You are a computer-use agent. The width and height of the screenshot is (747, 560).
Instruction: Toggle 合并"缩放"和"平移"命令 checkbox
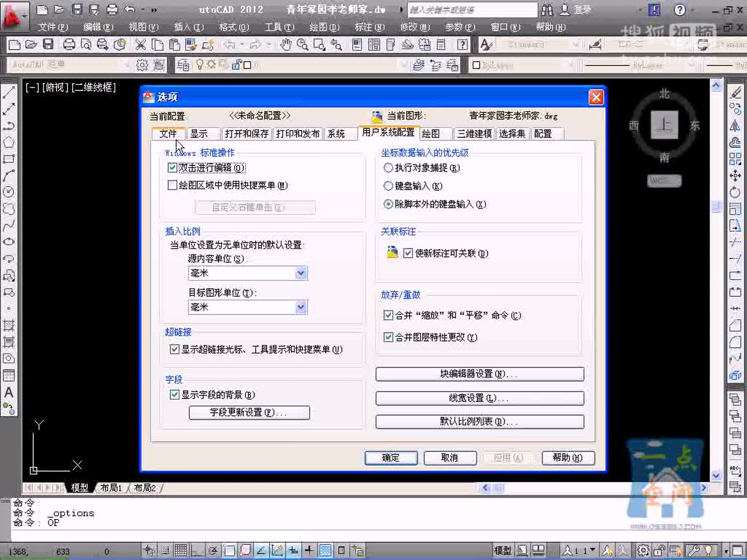[388, 315]
